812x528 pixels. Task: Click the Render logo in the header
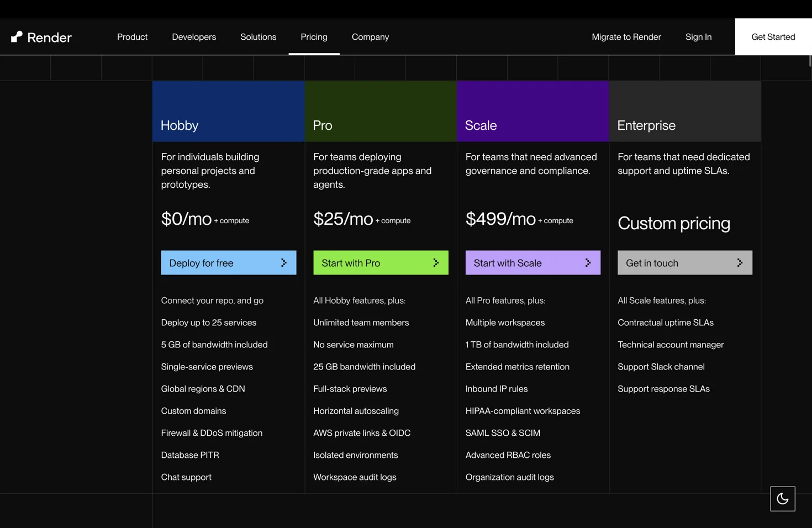coord(41,37)
